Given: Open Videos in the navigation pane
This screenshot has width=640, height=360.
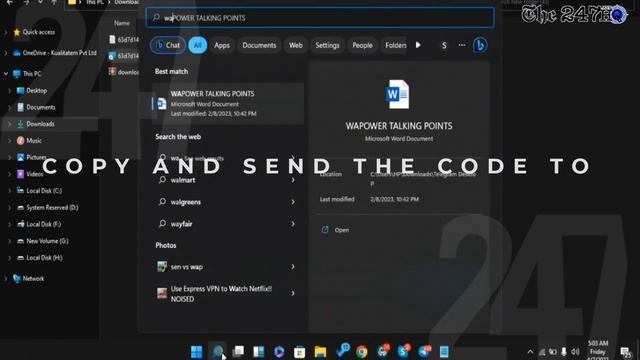Looking at the screenshot, I should click(34, 174).
